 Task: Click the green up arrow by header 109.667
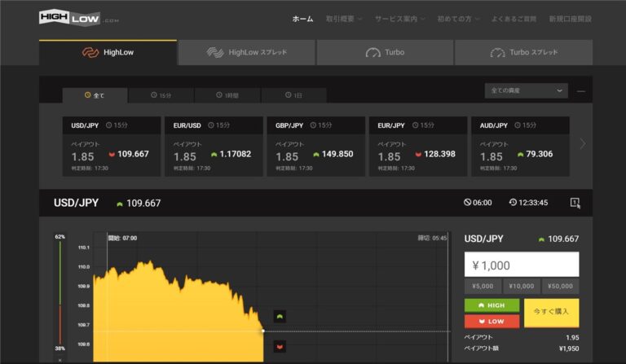click(119, 204)
